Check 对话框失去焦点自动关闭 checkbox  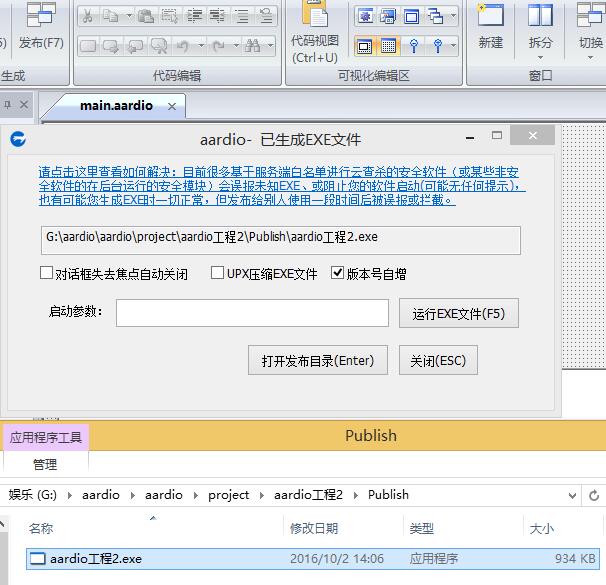tap(46, 272)
